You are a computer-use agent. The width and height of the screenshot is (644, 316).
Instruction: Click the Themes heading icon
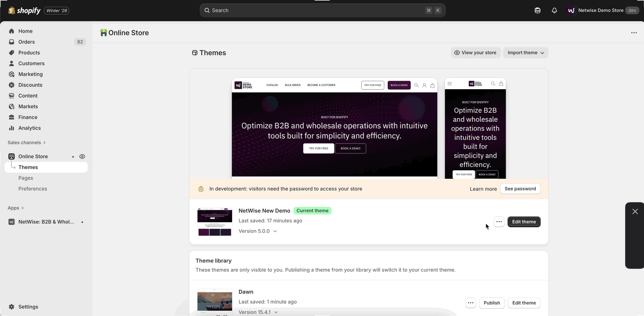[x=195, y=53]
